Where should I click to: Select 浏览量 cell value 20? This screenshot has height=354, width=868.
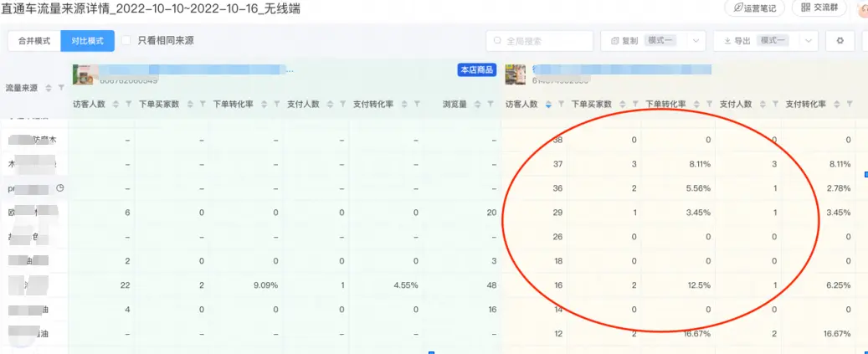(492, 213)
